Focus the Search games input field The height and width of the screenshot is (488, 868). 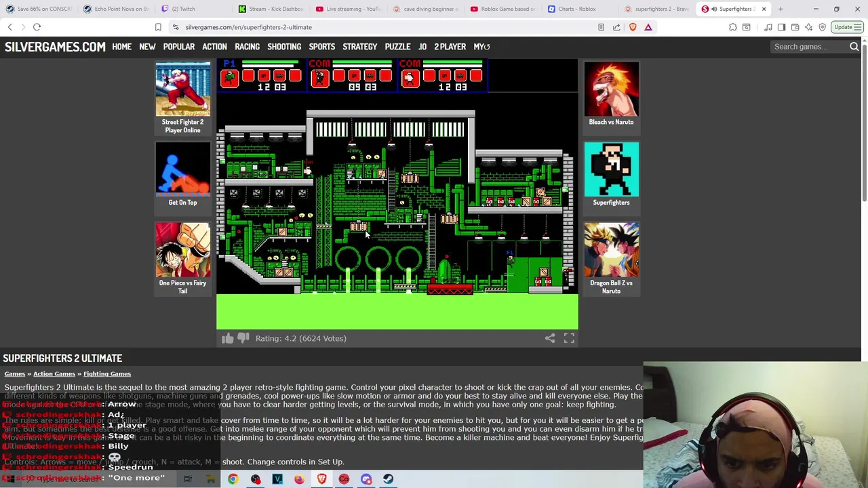pyautogui.click(x=810, y=47)
